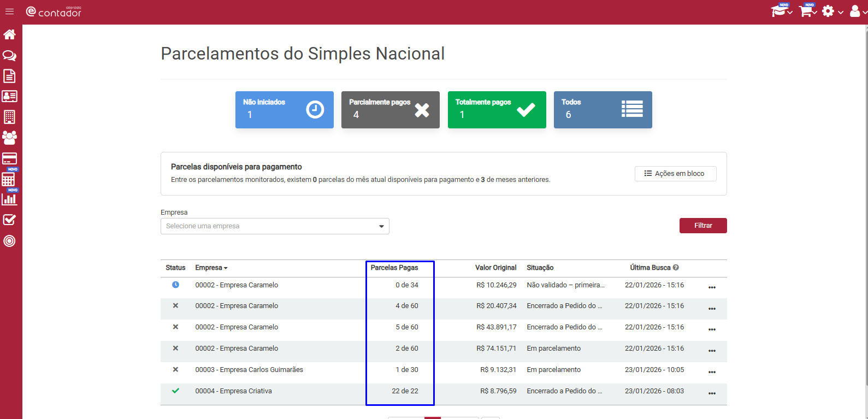Open the shopping cart icon in header
Screen dimensions: 868x419
pos(807,11)
